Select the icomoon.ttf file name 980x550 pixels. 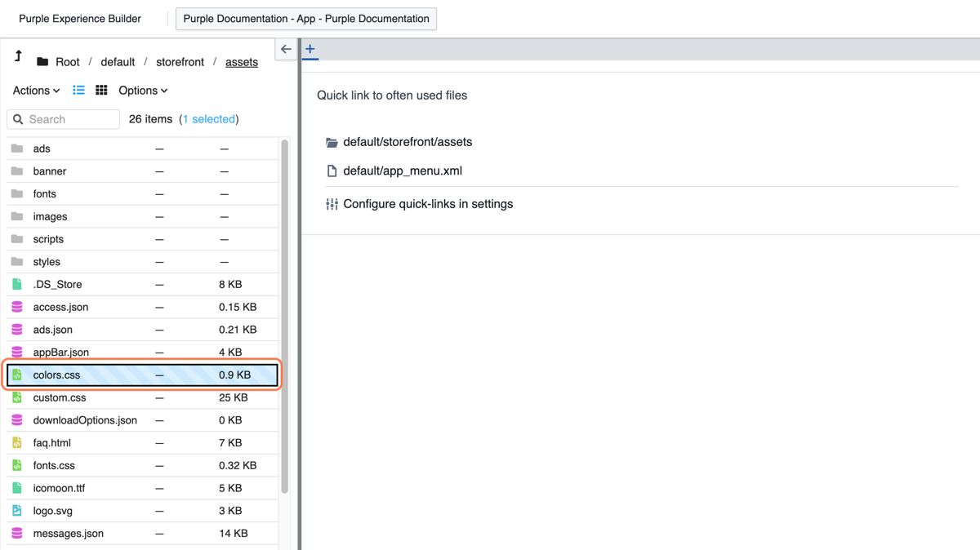tap(59, 488)
